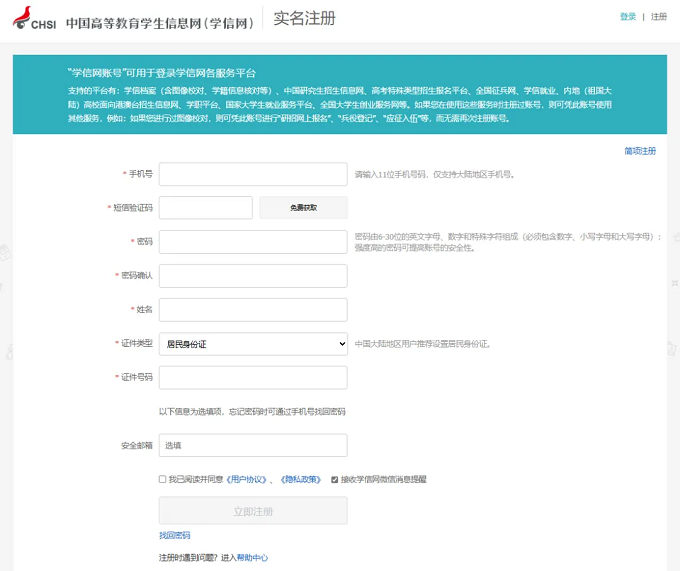680x571 pixels.
Task: Uncheck 接收学信网微信消息提醒 checkbox
Action: pos(334,480)
